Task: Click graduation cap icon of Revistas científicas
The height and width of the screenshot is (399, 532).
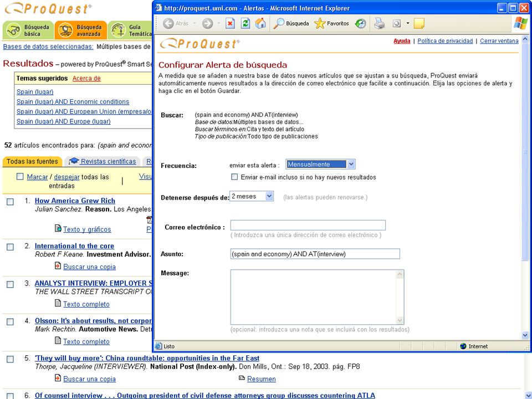Action: [x=74, y=161]
